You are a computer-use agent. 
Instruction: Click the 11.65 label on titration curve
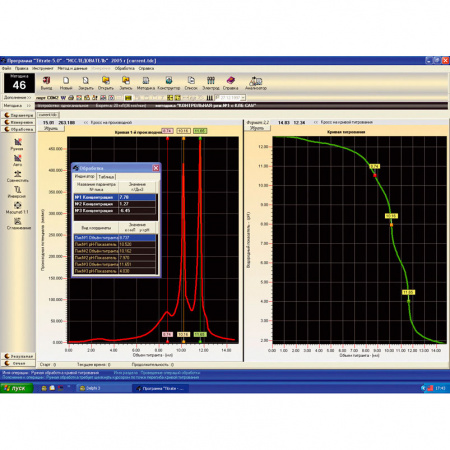point(408,292)
